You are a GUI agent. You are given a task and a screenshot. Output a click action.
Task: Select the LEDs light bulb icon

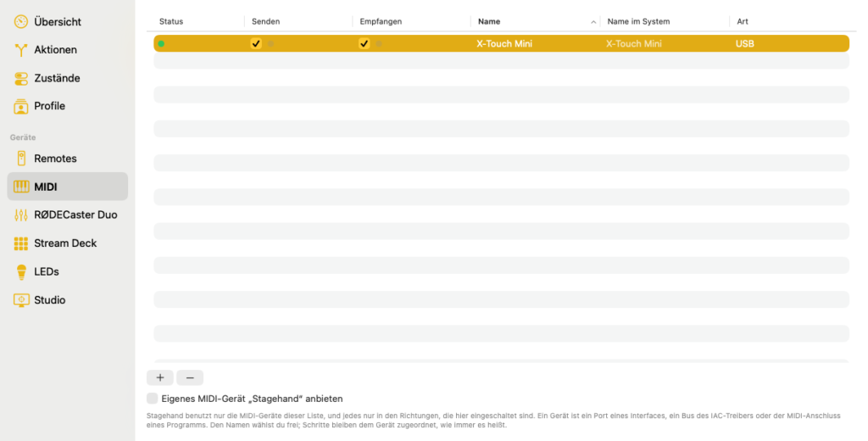(21, 271)
